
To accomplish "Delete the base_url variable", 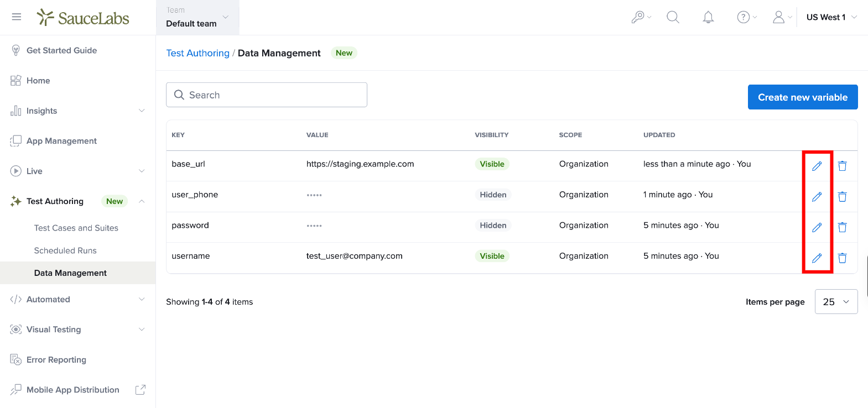I will (x=842, y=166).
